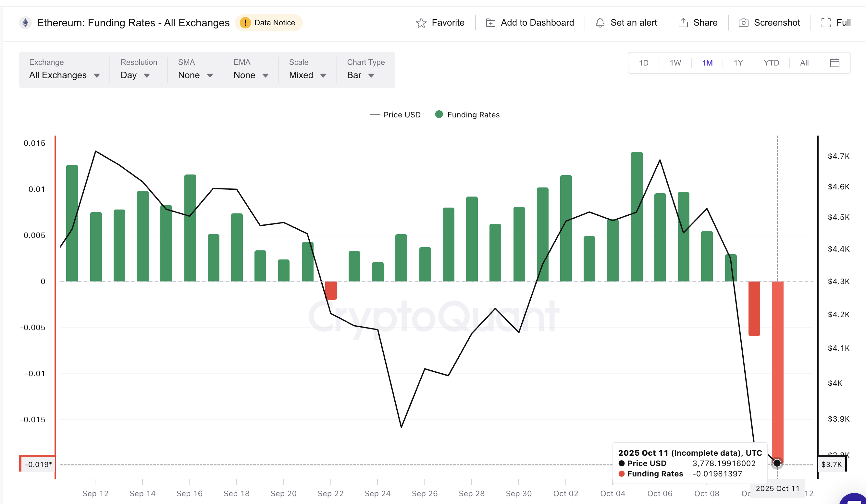This screenshot has width=866, height=504.
Task: Expand the Resolution dropdown set to Day
Action: coord(135,75)
